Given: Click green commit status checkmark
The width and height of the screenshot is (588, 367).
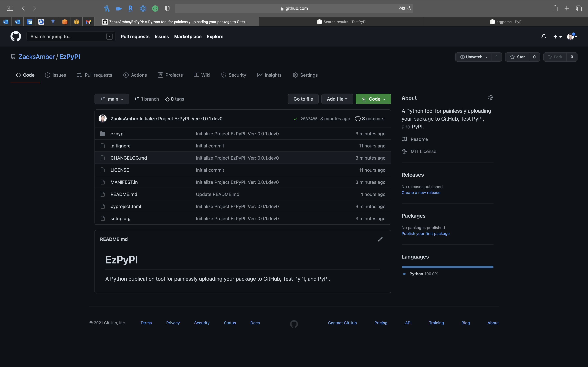Looking at the screenshot, I should (x=295, y=119).
